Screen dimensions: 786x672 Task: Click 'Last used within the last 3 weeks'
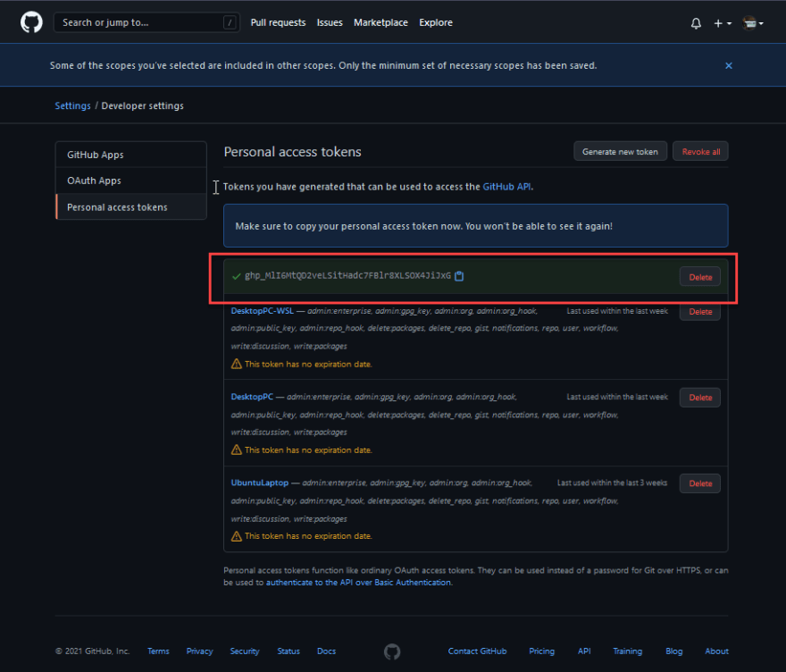612,483
